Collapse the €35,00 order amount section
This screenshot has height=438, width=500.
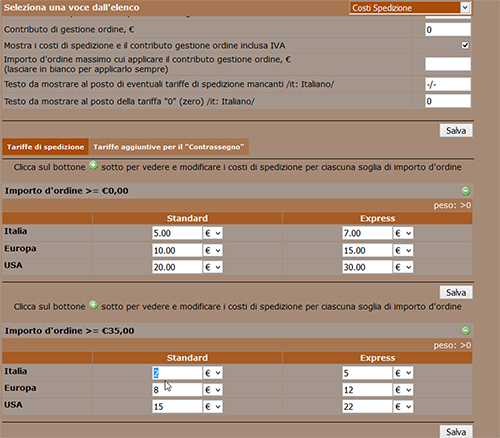466,331
